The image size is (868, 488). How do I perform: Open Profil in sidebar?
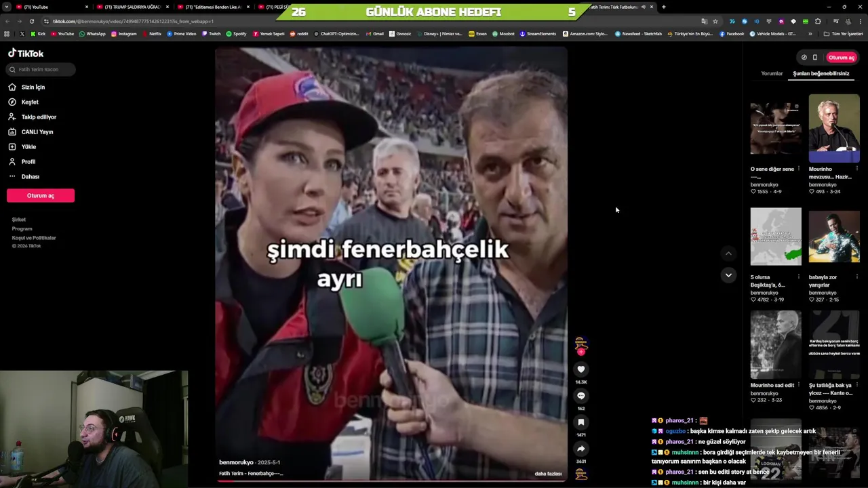click(x=22, y=161)
